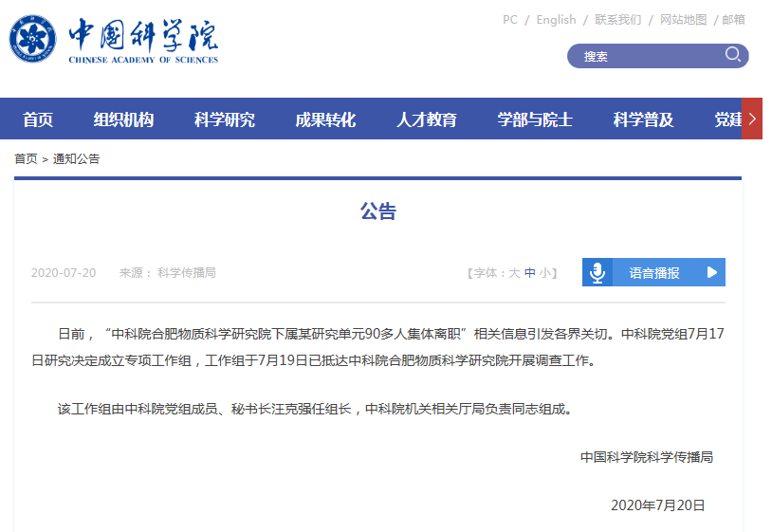This screenshot has width=772, height=532.
Task: Open the 网站地图 sitemap link
Action: 683,20
